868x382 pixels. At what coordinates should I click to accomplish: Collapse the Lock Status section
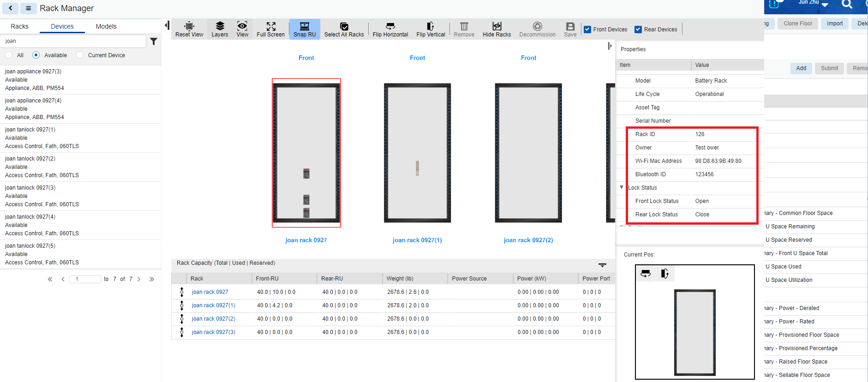pos(622,187)
